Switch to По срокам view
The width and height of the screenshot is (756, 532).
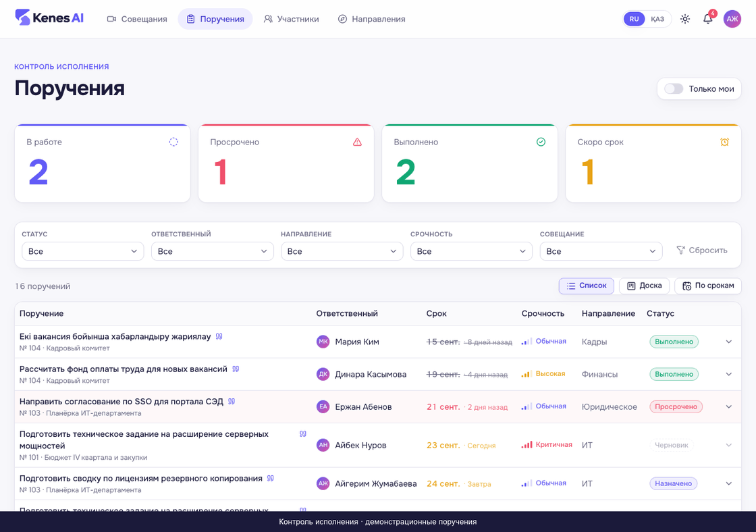pos(708,286)
